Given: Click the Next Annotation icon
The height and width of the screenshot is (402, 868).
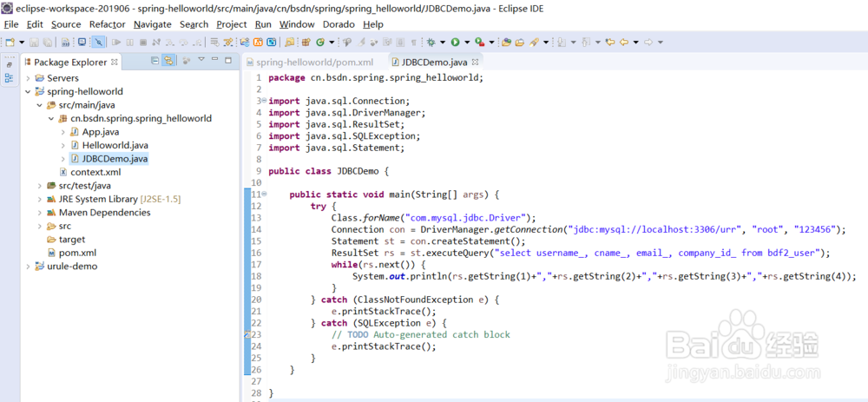Looking at the screenshot, I should 562,42.
